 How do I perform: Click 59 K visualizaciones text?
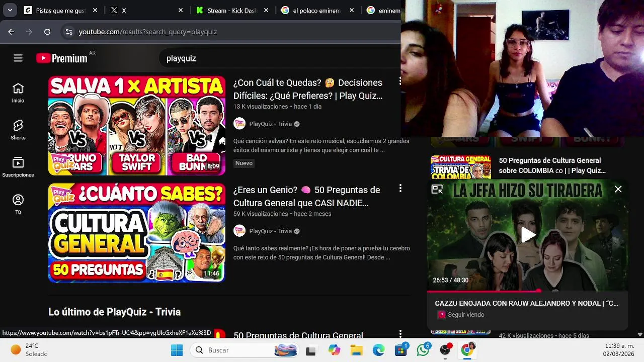(x=261, y=214)
